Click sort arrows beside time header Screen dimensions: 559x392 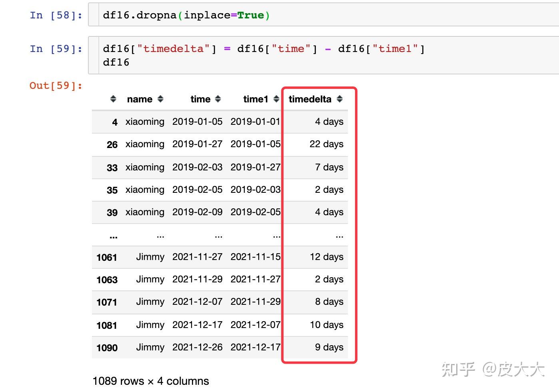[218, 99]
